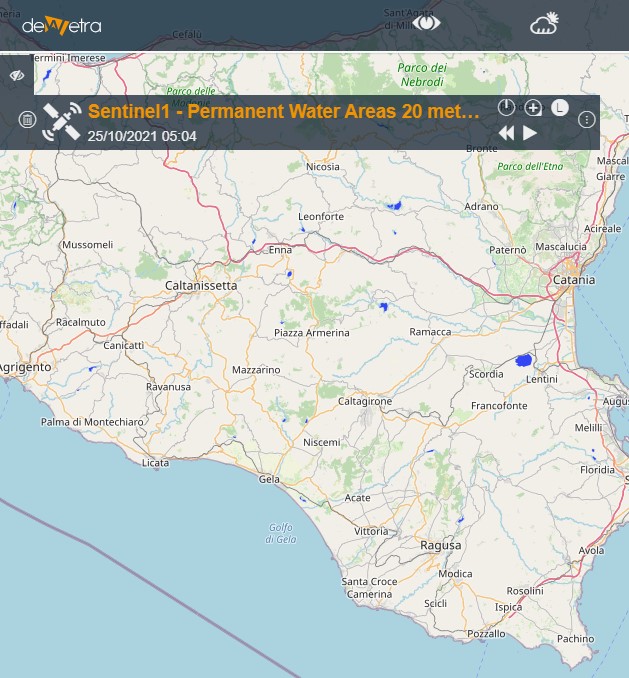Image resolution: width=629 pixels, height=678 pixels.
Task: Click the Francofonte map label
Action: (499, 406)
